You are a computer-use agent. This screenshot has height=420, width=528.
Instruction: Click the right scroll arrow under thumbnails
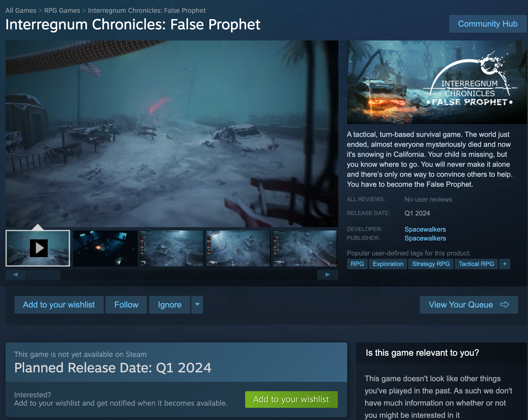click(x=328, y=275)
